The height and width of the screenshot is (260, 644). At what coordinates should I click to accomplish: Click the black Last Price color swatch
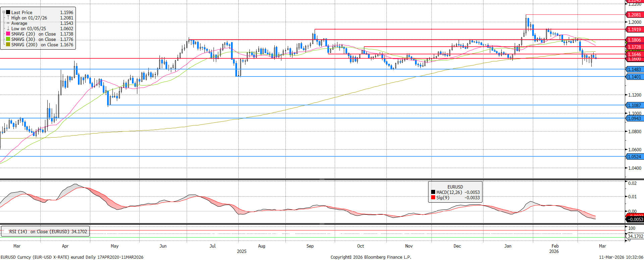[8, 12]
